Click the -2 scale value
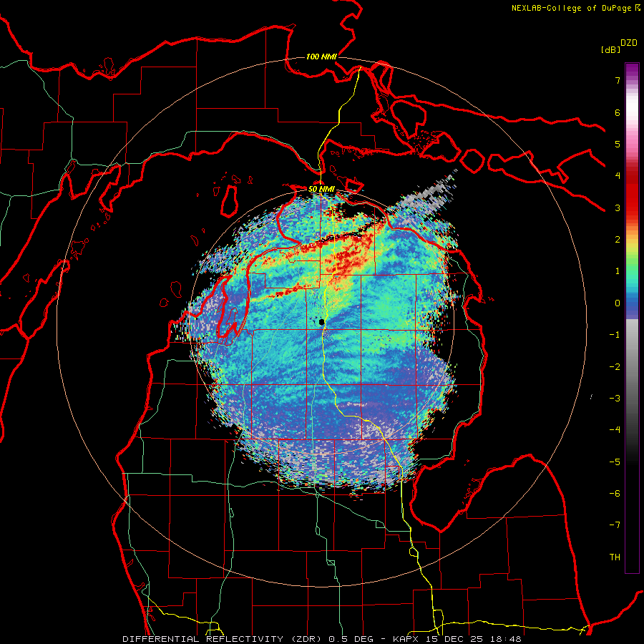 [615, 366]
